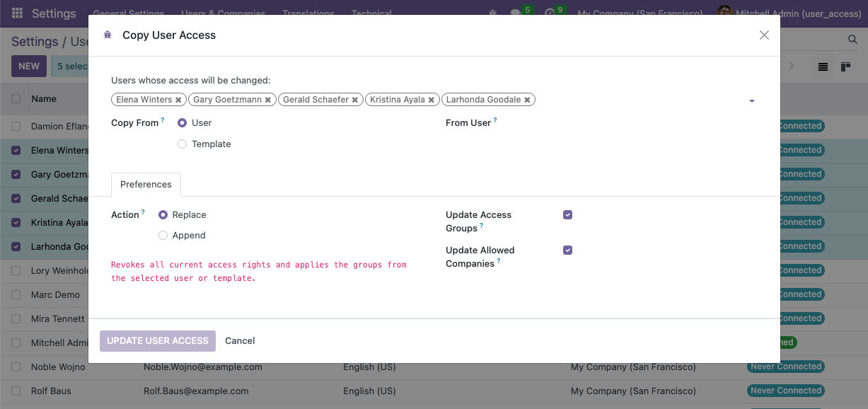The image size is (868, 409).
Task: Open the Users & Companies menu
Action: coord(222,13)
